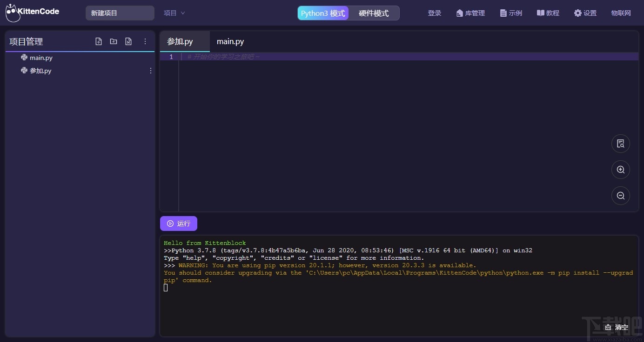Open 设置 settings
This screenshot has width=644, height=342.
[585, 13]
